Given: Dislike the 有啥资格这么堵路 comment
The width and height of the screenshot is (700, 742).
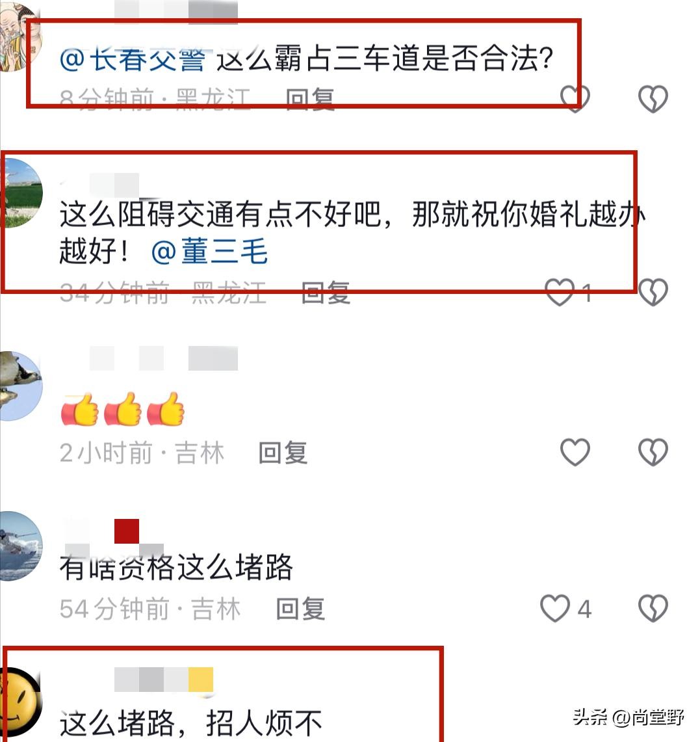Looking at the screenshot, I should point(653,608).
